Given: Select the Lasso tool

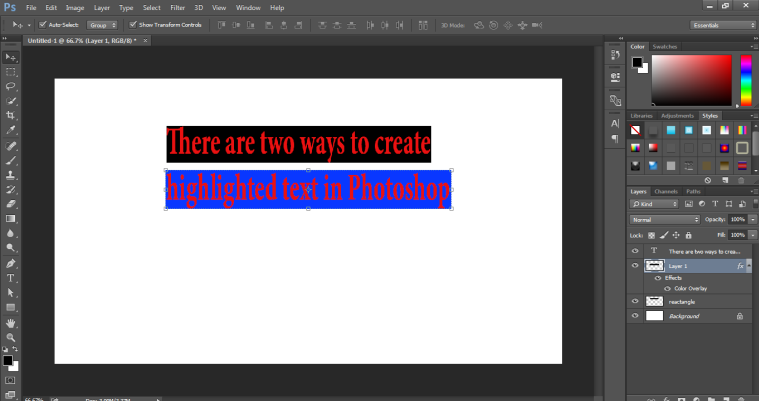Looking at the screenshot, I should point(11,86).
